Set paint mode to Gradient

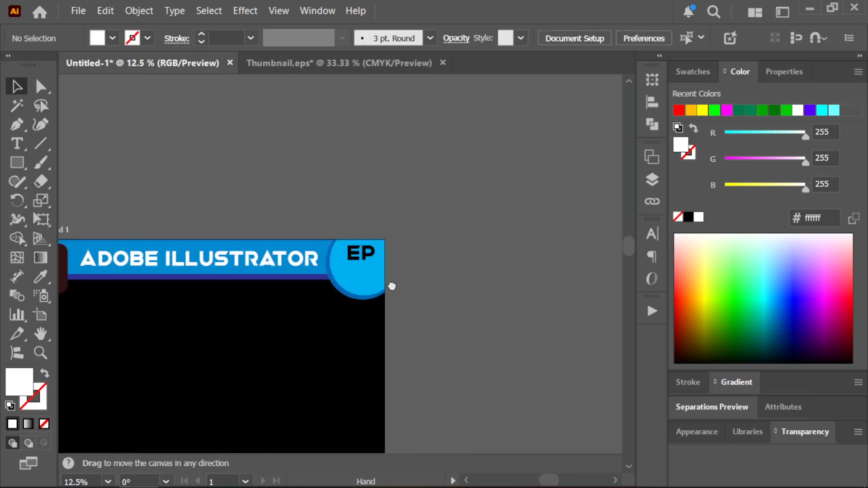point(28,424)
